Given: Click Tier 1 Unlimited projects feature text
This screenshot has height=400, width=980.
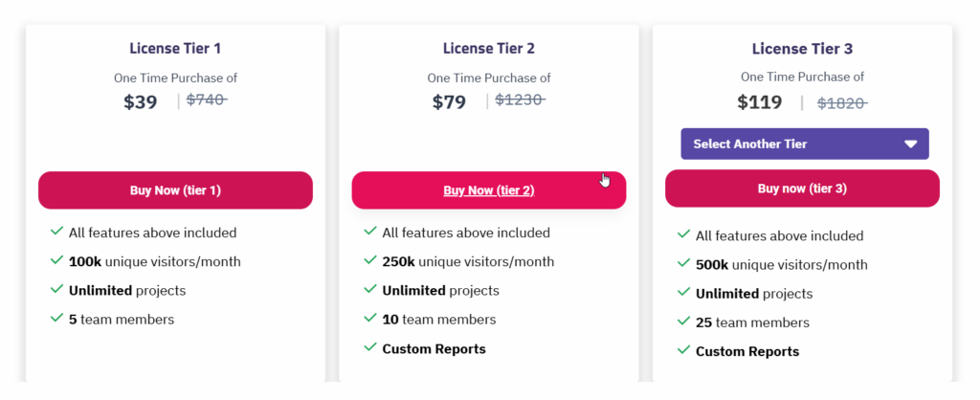Looking at the screenshot, I should 127,291.
